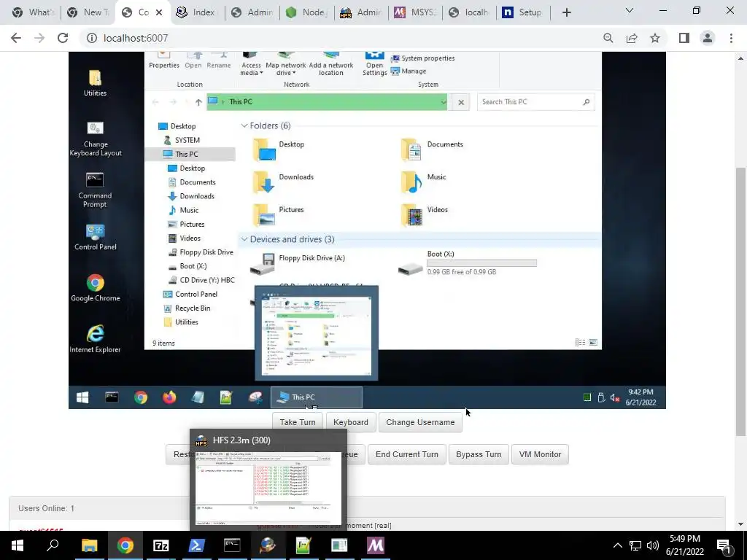747x560 pixels.
Task: Click the Keyboard button
Action: coord(351,422)
